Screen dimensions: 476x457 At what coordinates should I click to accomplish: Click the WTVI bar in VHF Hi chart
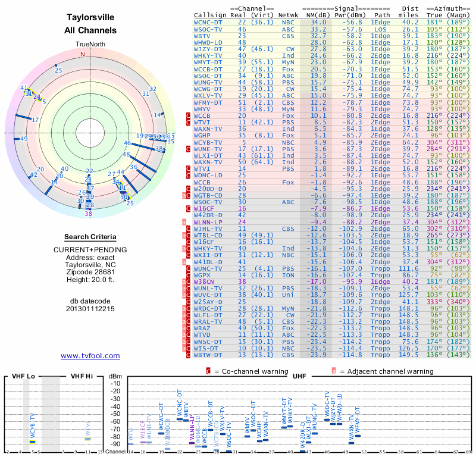(87, 439)
